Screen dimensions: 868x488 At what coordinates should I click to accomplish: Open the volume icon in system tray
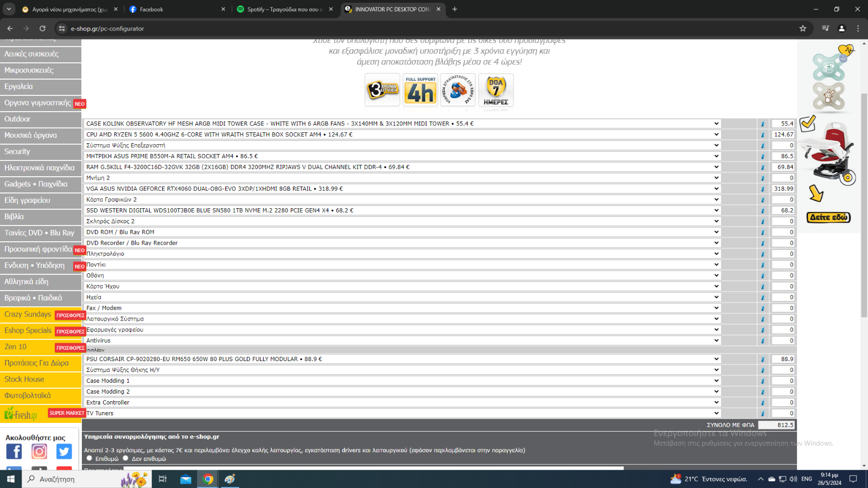tap(793, 479)
